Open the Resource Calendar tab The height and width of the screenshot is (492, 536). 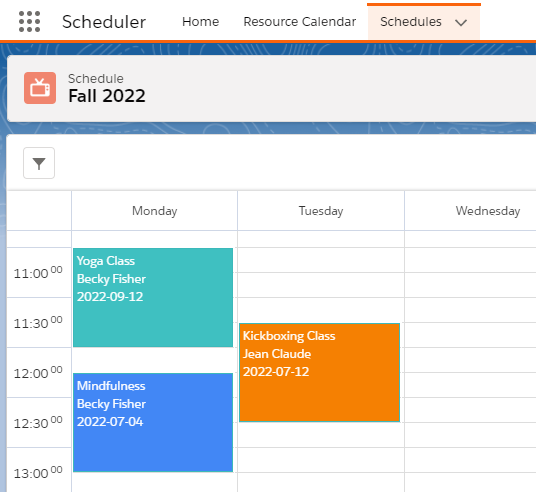coord(299,22)
